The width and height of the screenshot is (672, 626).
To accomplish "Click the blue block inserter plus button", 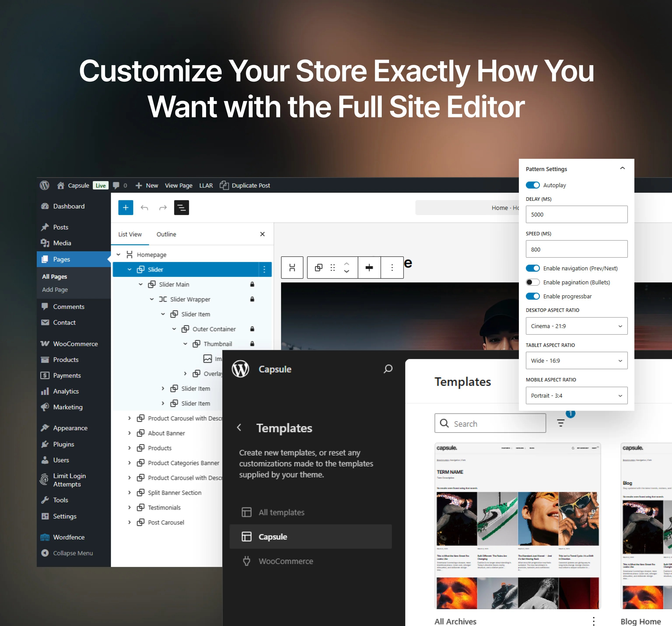I will [x=125, y=208].
